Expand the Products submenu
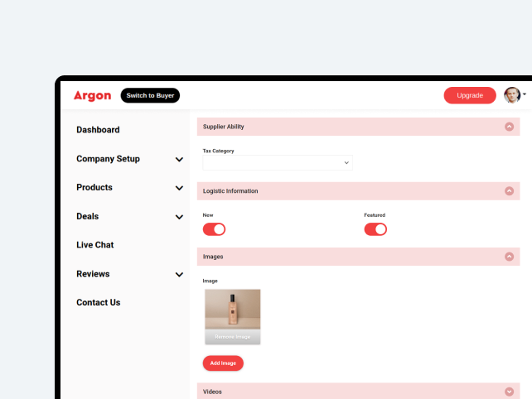The image size is (532, 399). [x=179, y=188]
